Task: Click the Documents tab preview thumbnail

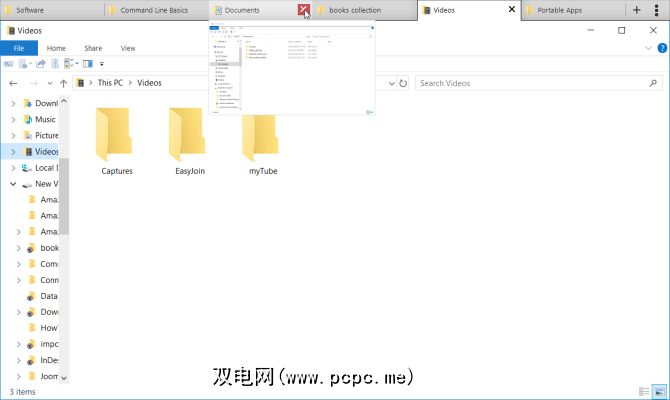Action: 292,68
